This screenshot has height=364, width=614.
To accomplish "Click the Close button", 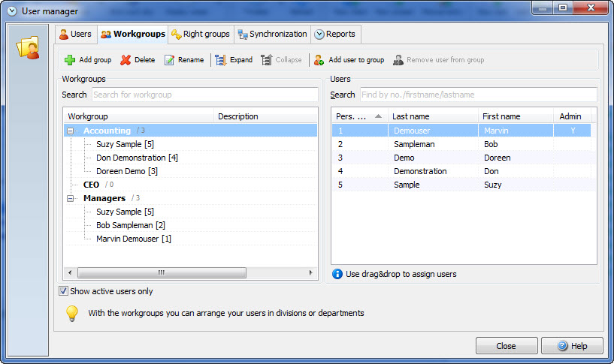I will pyautogui.click(x=507, y=346).
